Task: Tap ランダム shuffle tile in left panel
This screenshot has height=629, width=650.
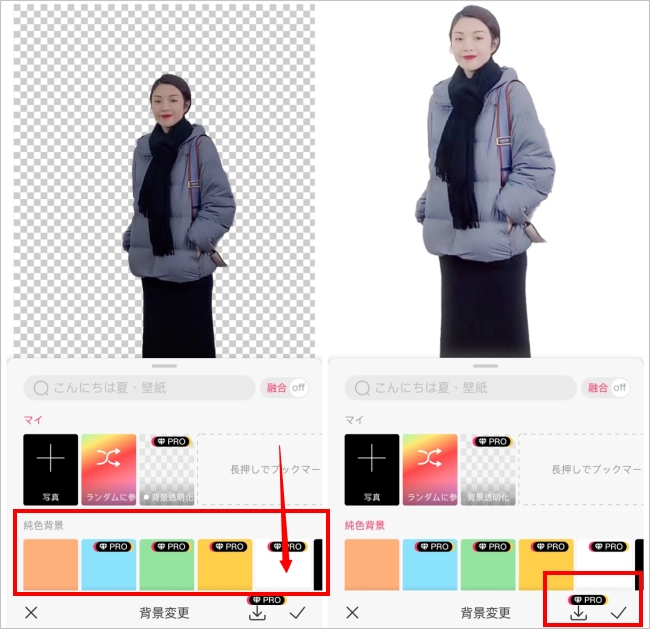Action: click(109, 469)
